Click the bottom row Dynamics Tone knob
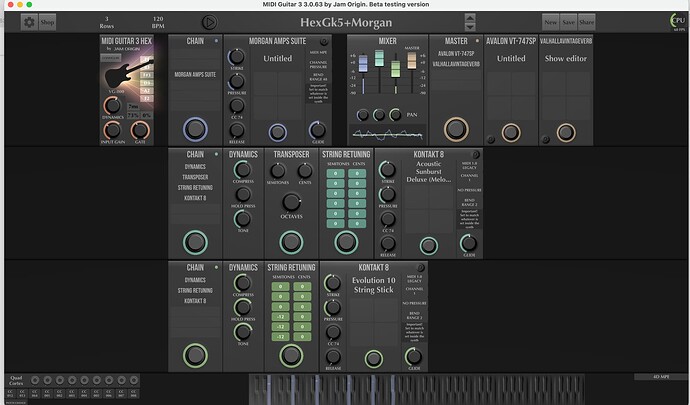 coord(242,332)
